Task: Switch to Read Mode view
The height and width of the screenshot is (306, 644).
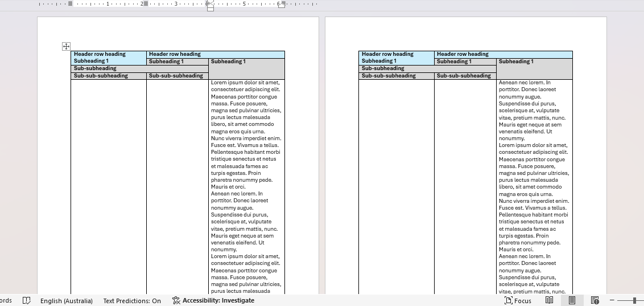Action: (x=549, y=300)
